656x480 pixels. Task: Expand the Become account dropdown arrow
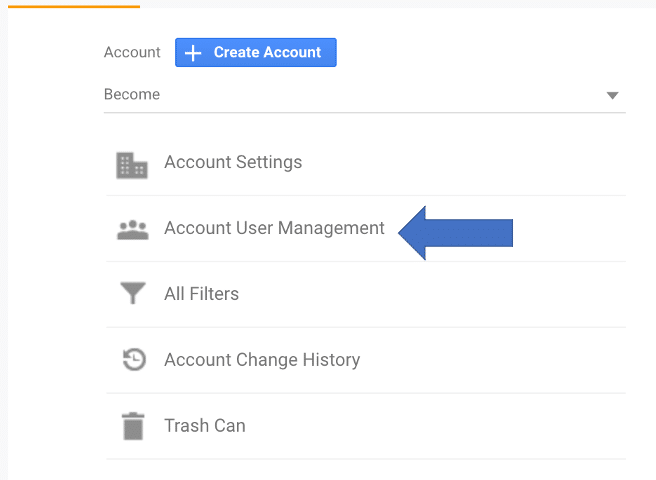pyautogui.click(x=612, y=95)
